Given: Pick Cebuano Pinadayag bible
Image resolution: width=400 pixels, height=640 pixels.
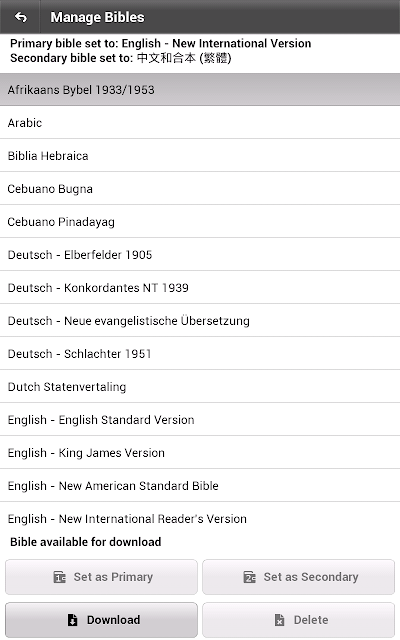Looking at the screenshot, I should 200,222.
